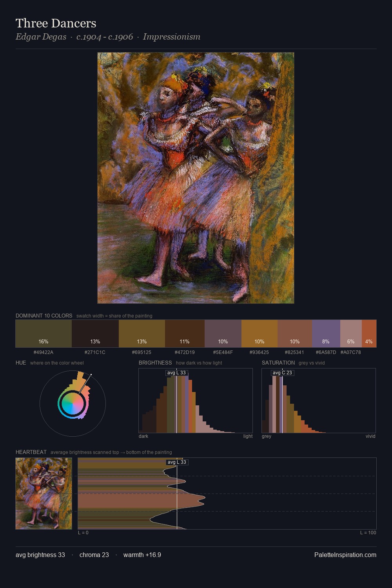The width and height of the screenshot is (392, 588).
Task: Select the 16% swatch #49422A
Action: (44, 334)
